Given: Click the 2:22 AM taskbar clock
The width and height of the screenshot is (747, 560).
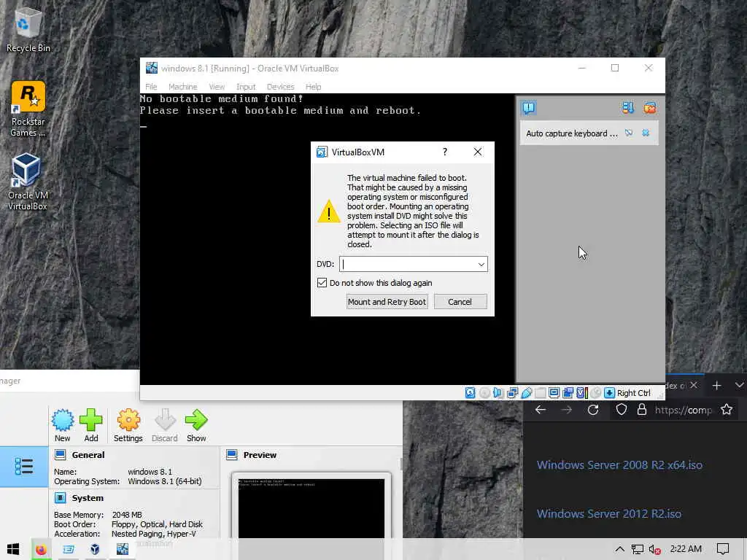Looking at the screenshot, I should [x=686, y=549].
